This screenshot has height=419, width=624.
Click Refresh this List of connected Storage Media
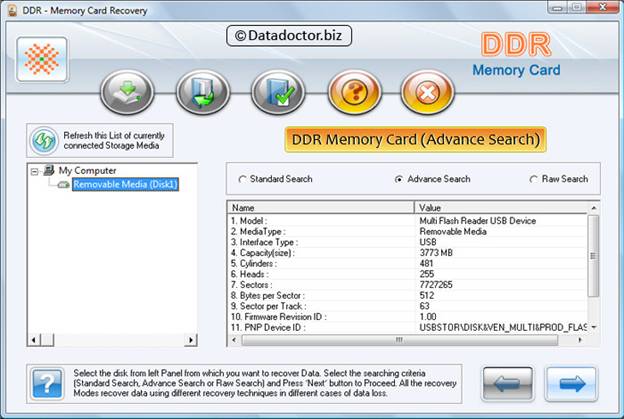pyautogui.click(x=100, y=140)
